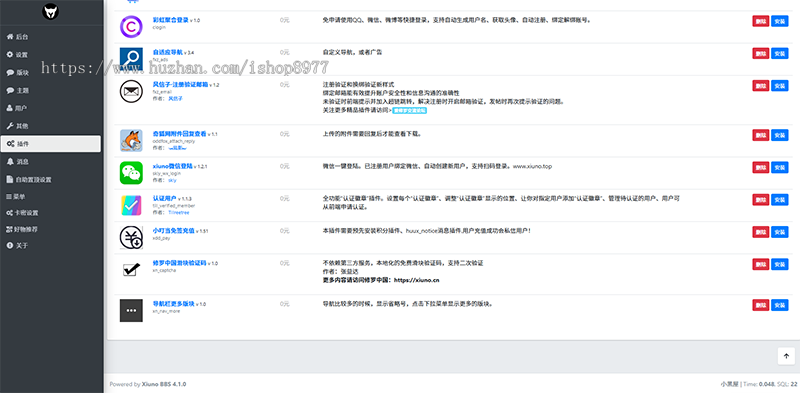Open 卡密设置 in the sidebar

[x=51, y=213]
